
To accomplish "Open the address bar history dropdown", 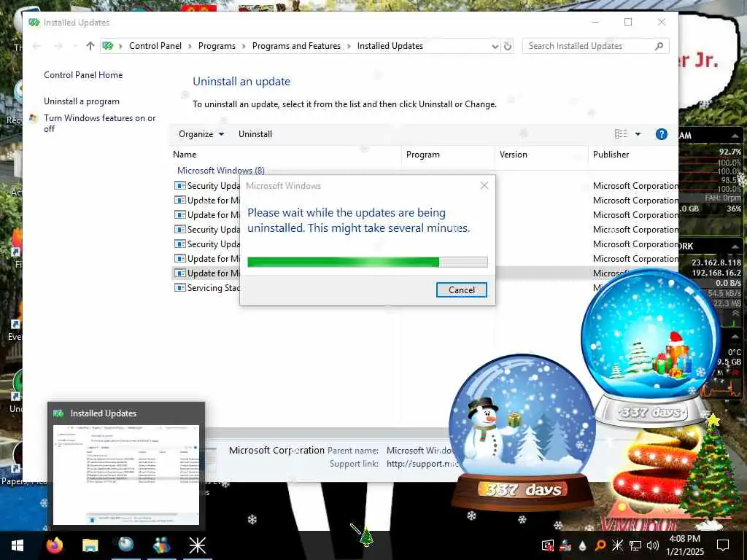I will coord(495,46).
